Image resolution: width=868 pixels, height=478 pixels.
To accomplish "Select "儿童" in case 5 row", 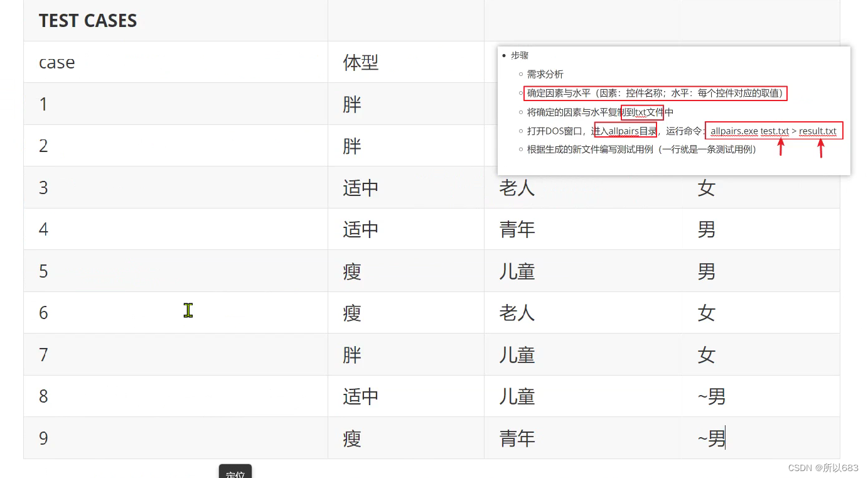I will [517, 271].
